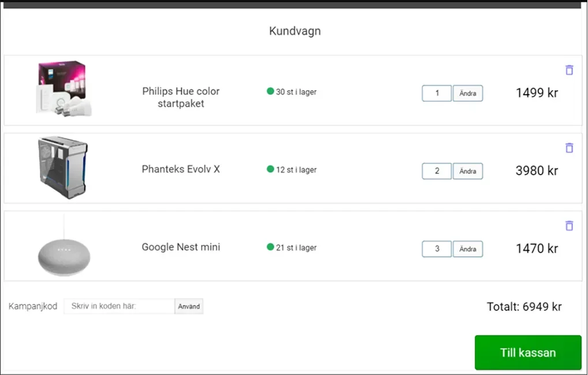Proceed with the Till kassan button
The height and width of the screenshot is (375, 588).
pos(528,352)
